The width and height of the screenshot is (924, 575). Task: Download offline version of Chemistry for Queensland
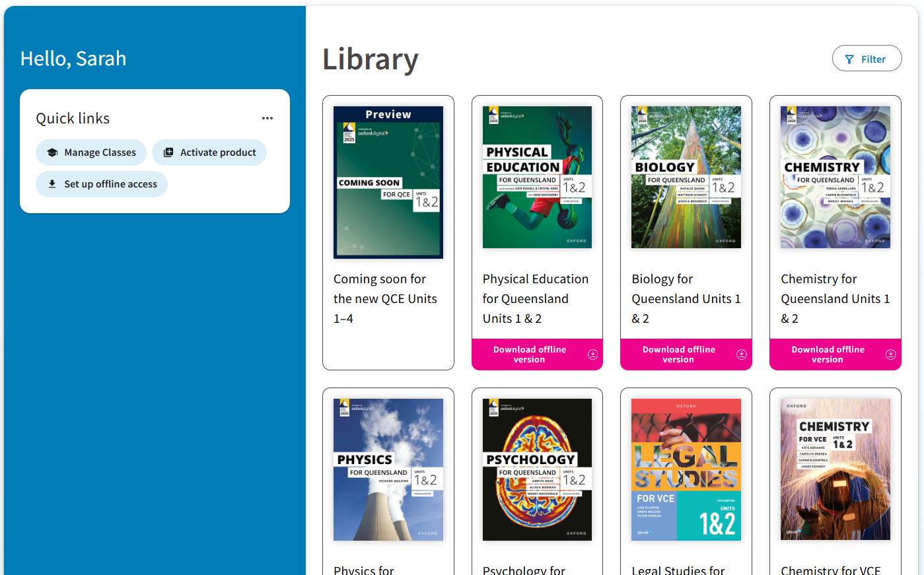[835, 355]
